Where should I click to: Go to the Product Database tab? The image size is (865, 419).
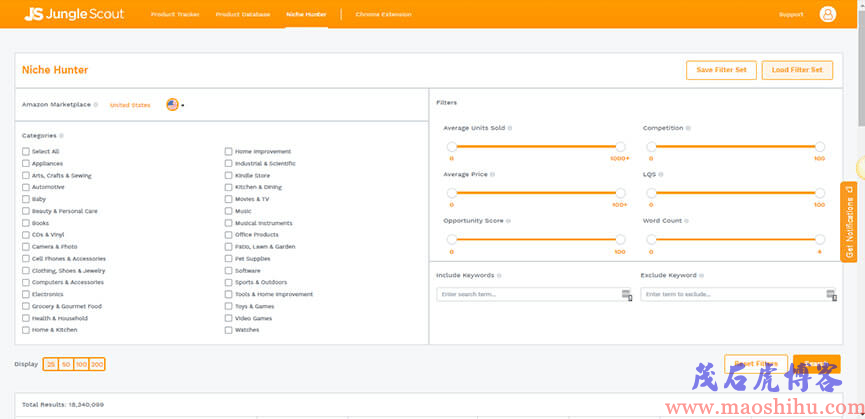pyautogui.click(x=243, y=14)
